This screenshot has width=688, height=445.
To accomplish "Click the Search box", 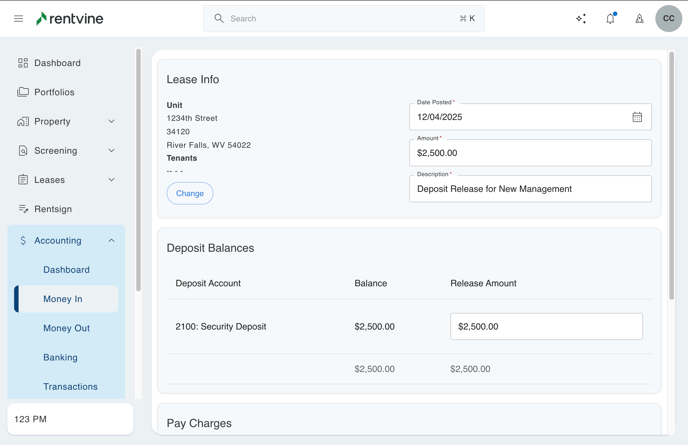I will (343, 18).
